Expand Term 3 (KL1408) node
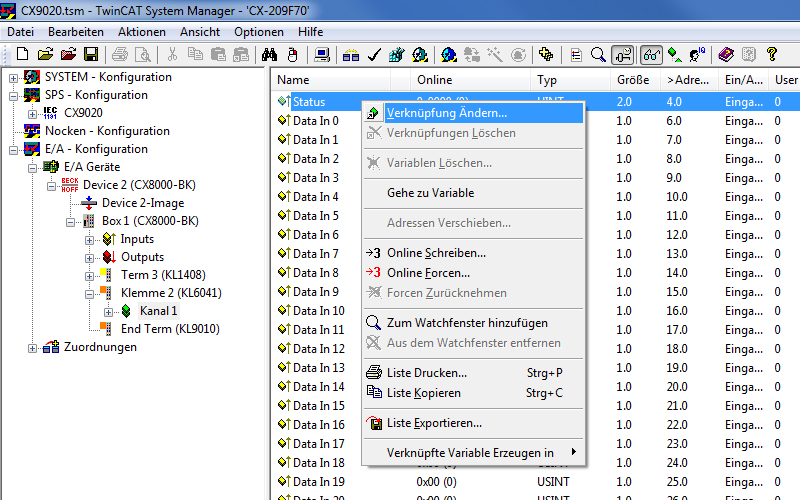The height and width of the screenshot is (500, 800). tap(89, 276)
